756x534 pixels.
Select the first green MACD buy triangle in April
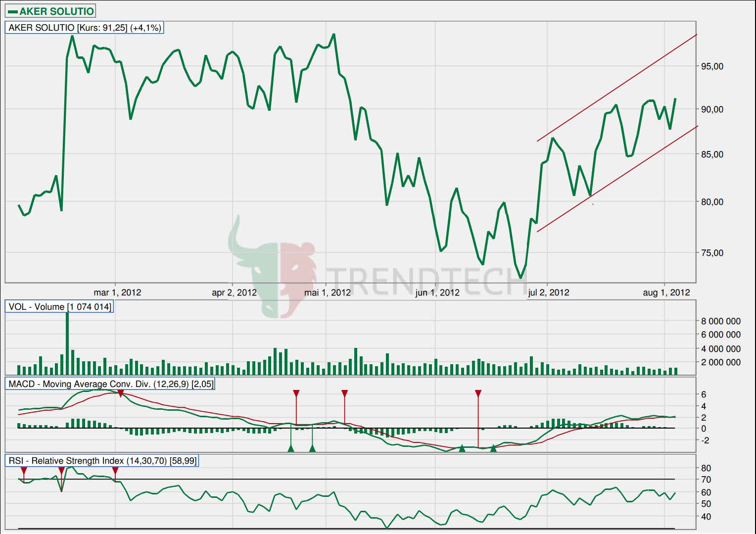click(x=291, y=448)
